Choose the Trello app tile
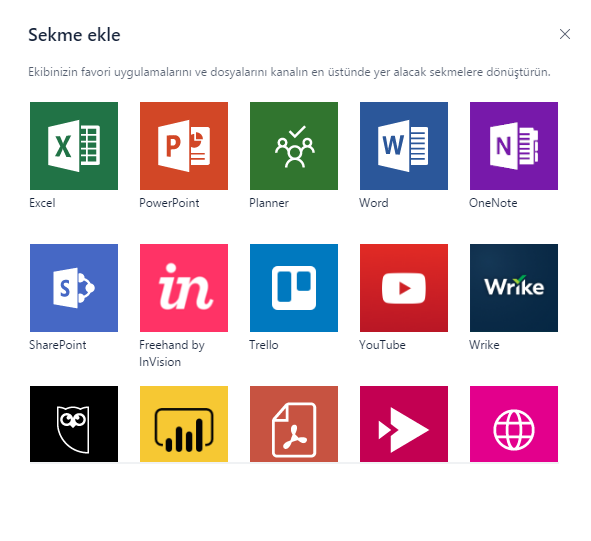The height and width of the screenshot is (541, 591). click(x=294, y=288)
